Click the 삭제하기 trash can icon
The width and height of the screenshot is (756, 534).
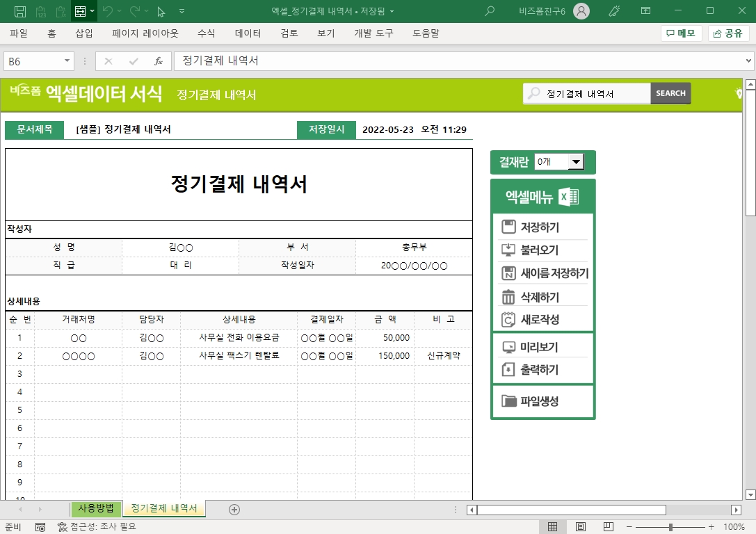508,297
